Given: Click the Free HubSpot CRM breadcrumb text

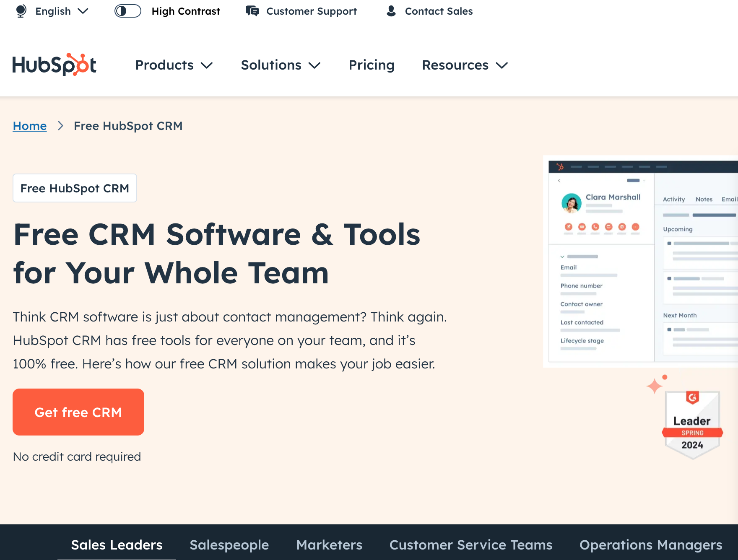Looking at the screenshot, I should [x=128, y=126].
